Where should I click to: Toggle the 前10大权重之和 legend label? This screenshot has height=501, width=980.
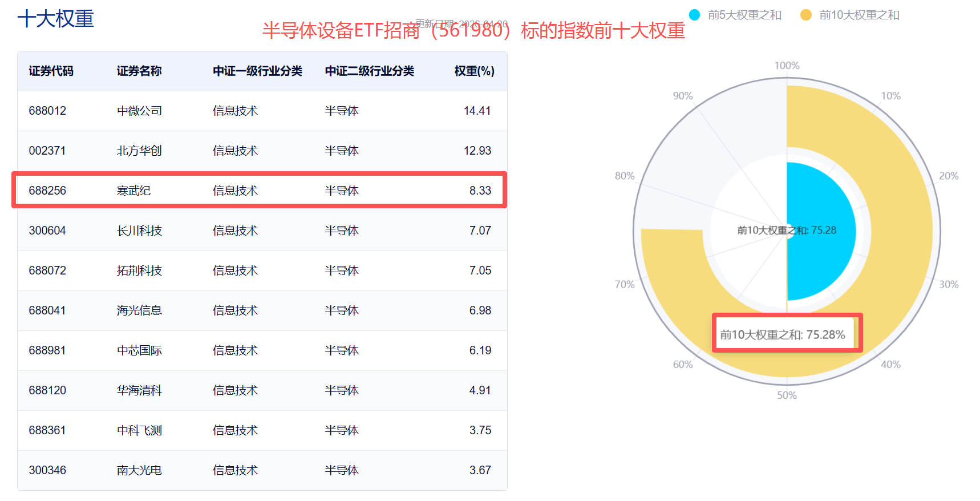(x=859, y=15)
